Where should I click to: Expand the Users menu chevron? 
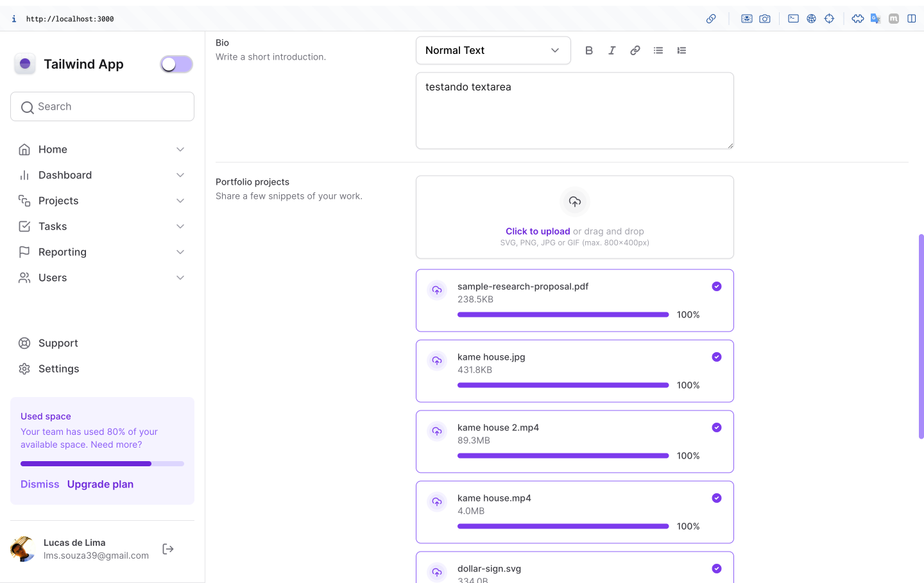point(180,278)
